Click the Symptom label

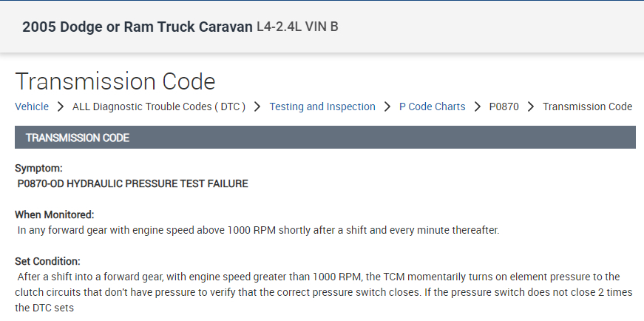click(38, 169)
